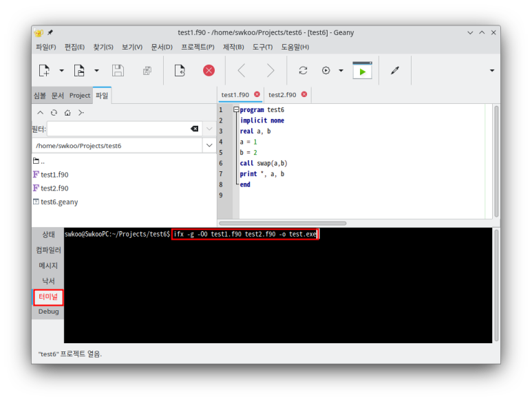Expand the build options dropdown arrow
This screenshot has width=532, height=401.
coord(341,71)
